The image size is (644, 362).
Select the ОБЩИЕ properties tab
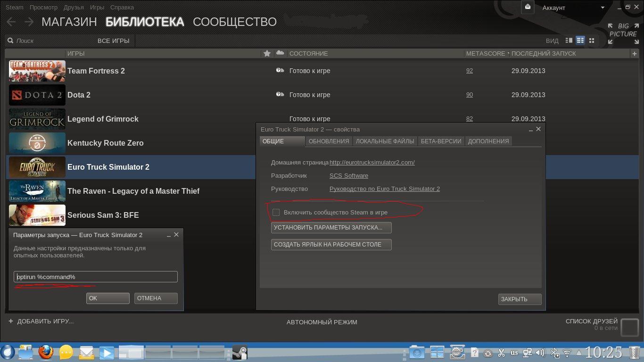pyautogui.click(x=282, y=141)
